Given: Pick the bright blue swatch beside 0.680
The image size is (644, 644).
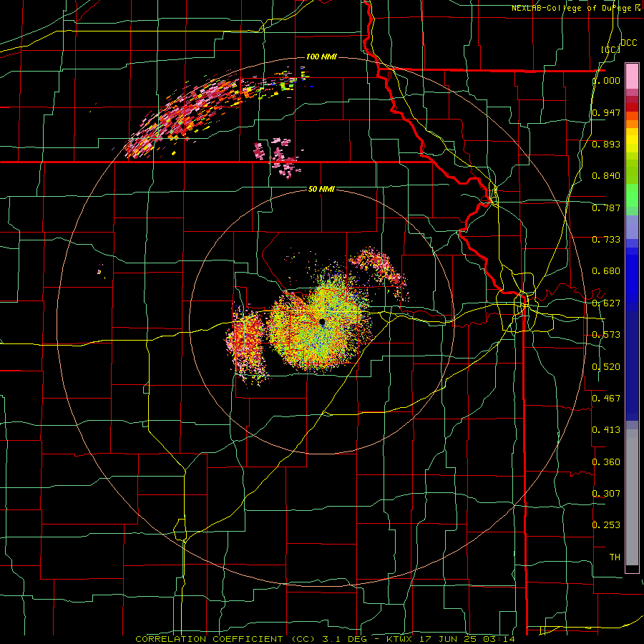Looking at the screenshot, I should [x=632, y=271].
